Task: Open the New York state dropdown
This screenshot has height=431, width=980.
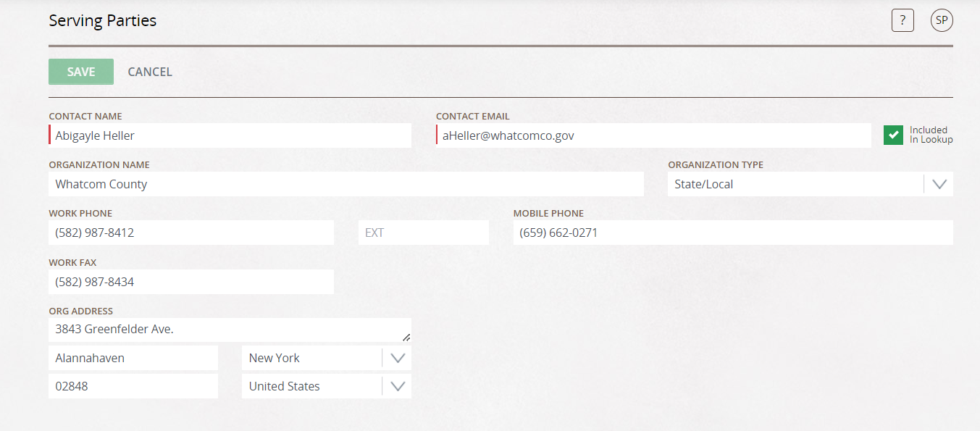Action: point(326,358)
